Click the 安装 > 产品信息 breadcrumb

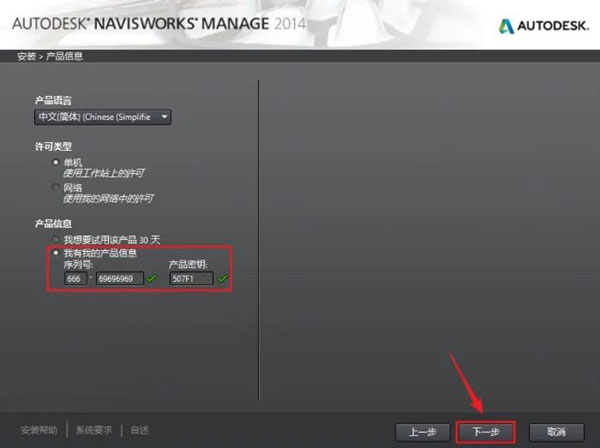coord(50,57)
